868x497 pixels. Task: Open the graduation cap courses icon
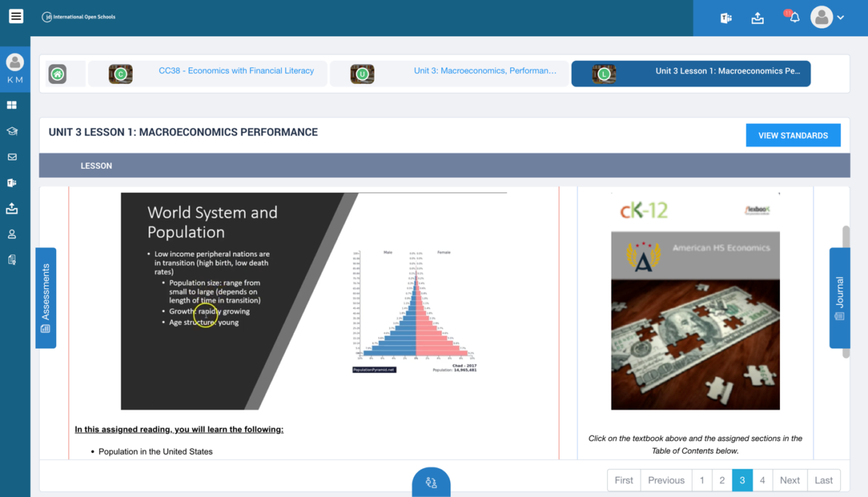(x=12, y=131)
